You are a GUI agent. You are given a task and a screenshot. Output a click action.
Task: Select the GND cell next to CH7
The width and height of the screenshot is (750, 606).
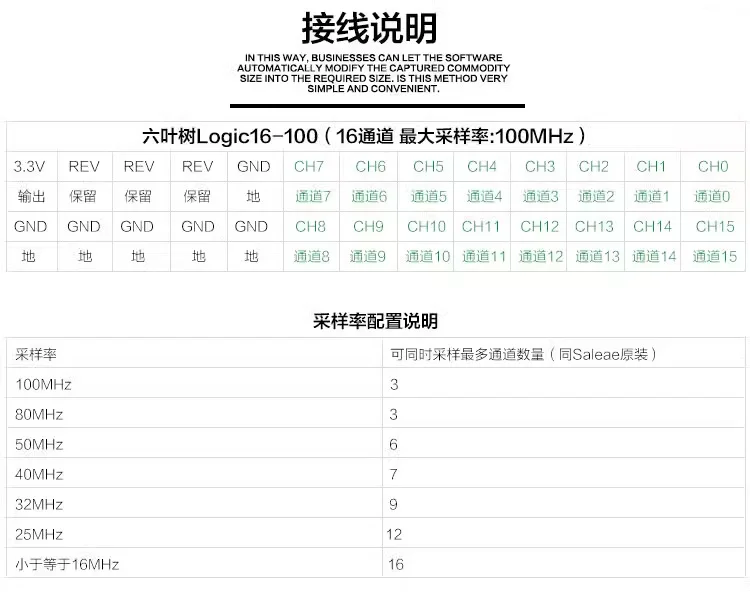[x=254, y=166]
